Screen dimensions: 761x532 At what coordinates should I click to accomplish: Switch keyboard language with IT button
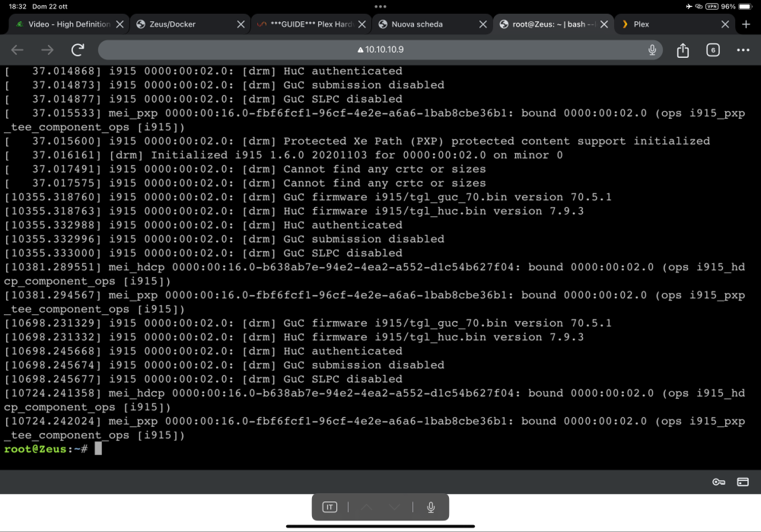pyautogui.click(x=330, y=507)
